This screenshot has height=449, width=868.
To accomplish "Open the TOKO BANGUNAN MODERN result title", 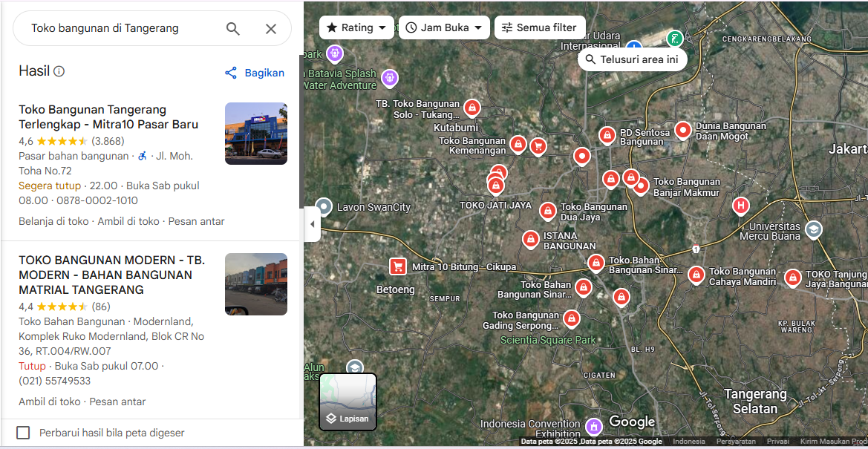I will point(112,275).
